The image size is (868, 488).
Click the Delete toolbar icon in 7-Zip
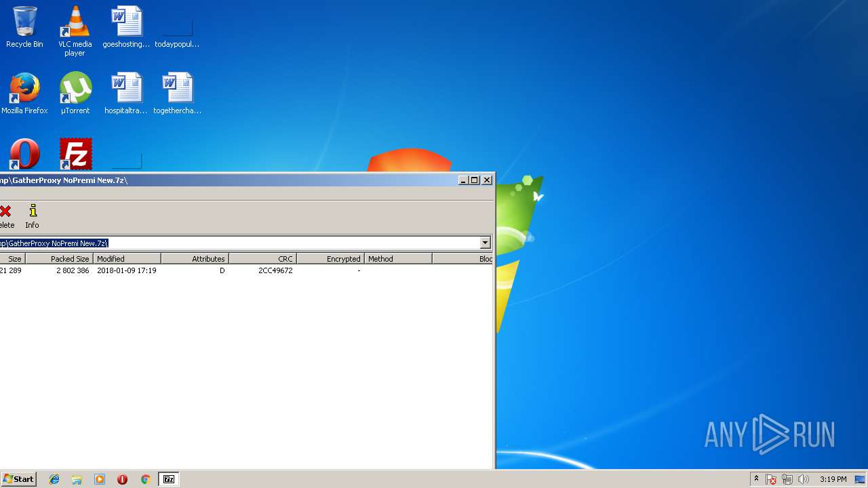6,217
